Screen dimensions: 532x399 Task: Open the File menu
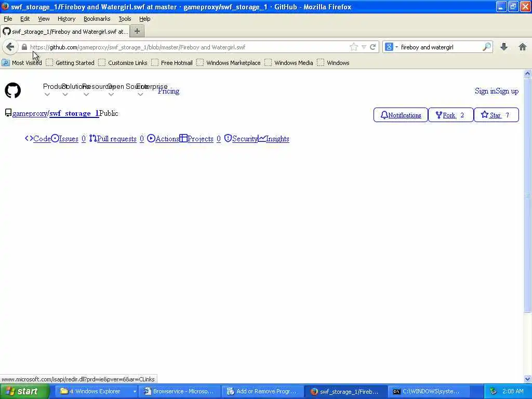[8, 19]
